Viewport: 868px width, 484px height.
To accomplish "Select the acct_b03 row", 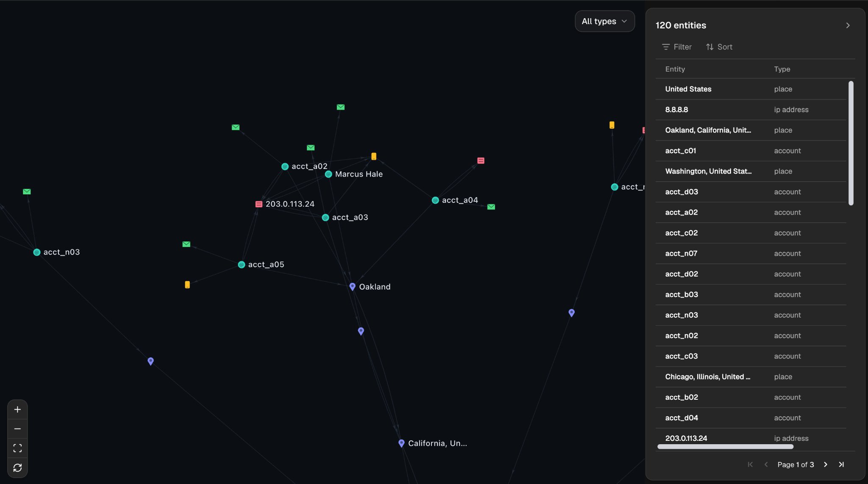I will point(751,295).
